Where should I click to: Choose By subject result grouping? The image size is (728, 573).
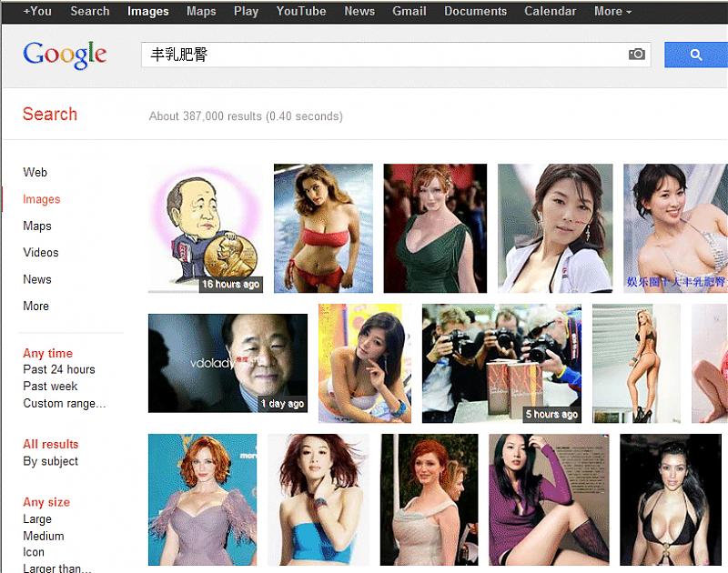[51, 461]
